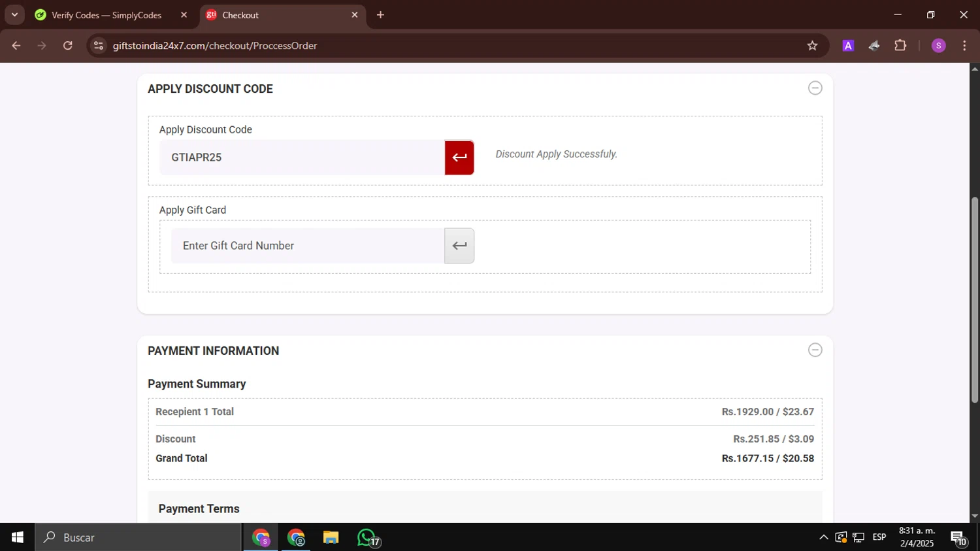The image size is (980, 551).
Task: Open the second Chrome taskbar icon
Action: coord(296,537)
